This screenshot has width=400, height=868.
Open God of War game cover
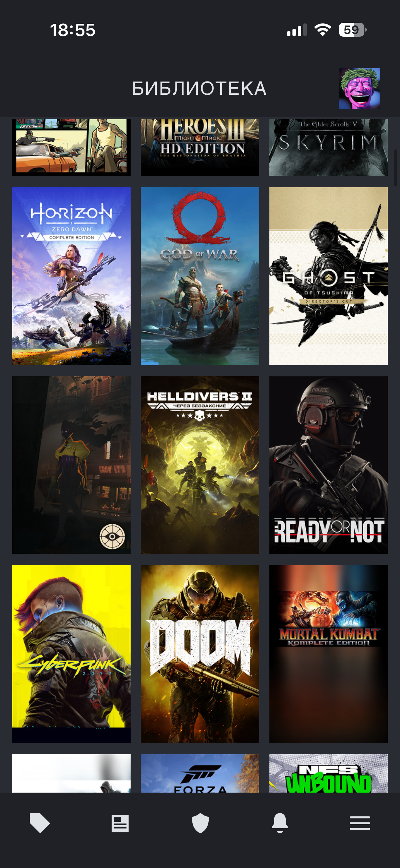pos(200,276)
